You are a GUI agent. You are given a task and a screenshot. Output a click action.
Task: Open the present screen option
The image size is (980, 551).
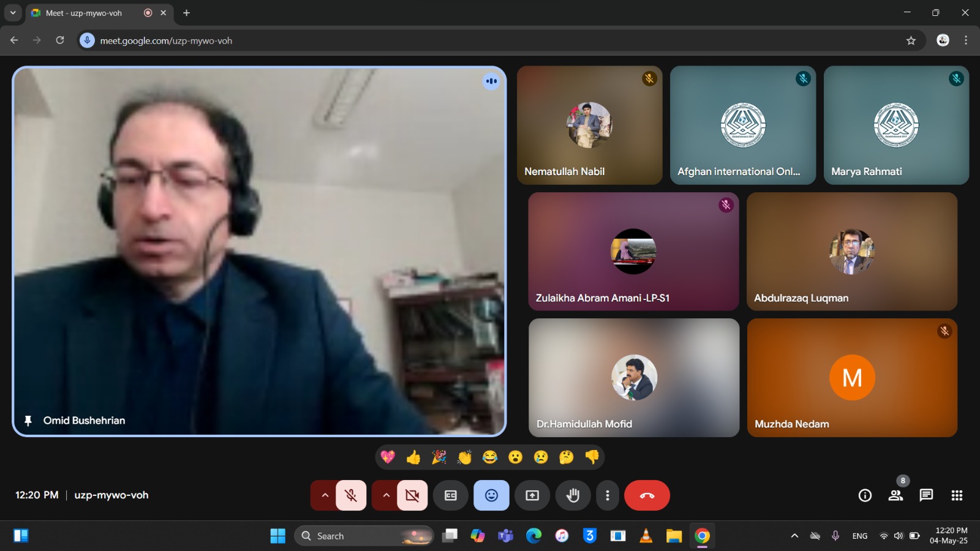pos(532,495)
